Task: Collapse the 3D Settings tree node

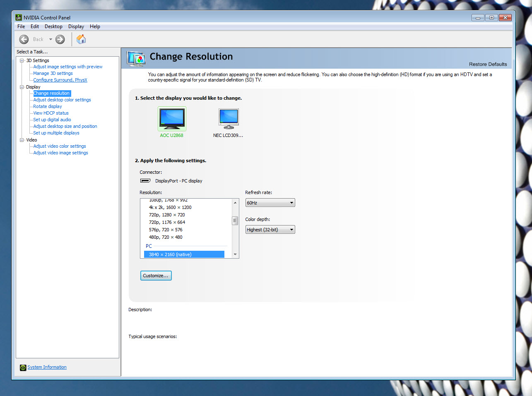Action: pyautogui.click(x=22, y=60)
